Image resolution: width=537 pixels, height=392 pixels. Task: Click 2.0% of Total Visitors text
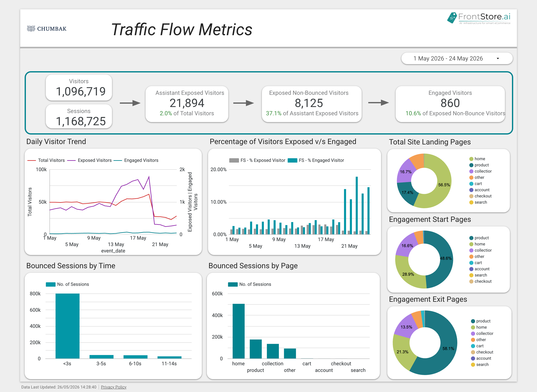187,113
